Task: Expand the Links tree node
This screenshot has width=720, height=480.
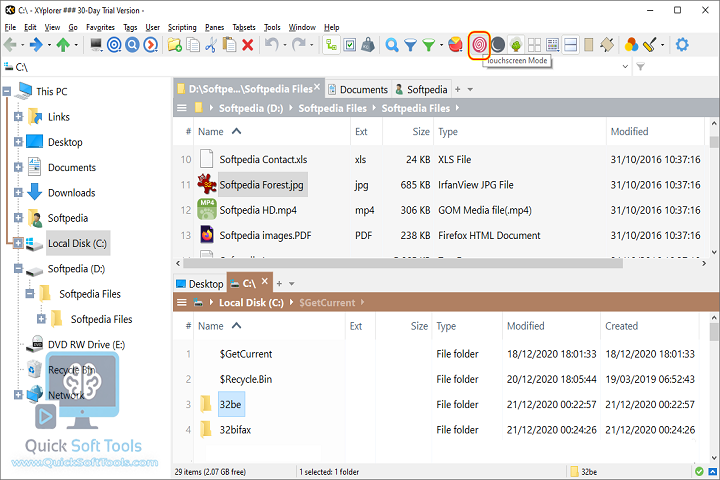Action: (18, 117)
